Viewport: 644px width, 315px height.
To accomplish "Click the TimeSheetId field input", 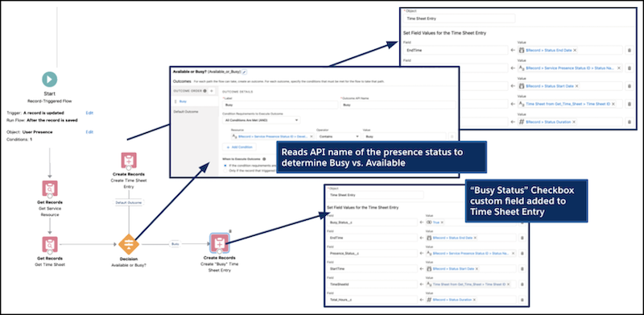I will click(x=372, y=284).
